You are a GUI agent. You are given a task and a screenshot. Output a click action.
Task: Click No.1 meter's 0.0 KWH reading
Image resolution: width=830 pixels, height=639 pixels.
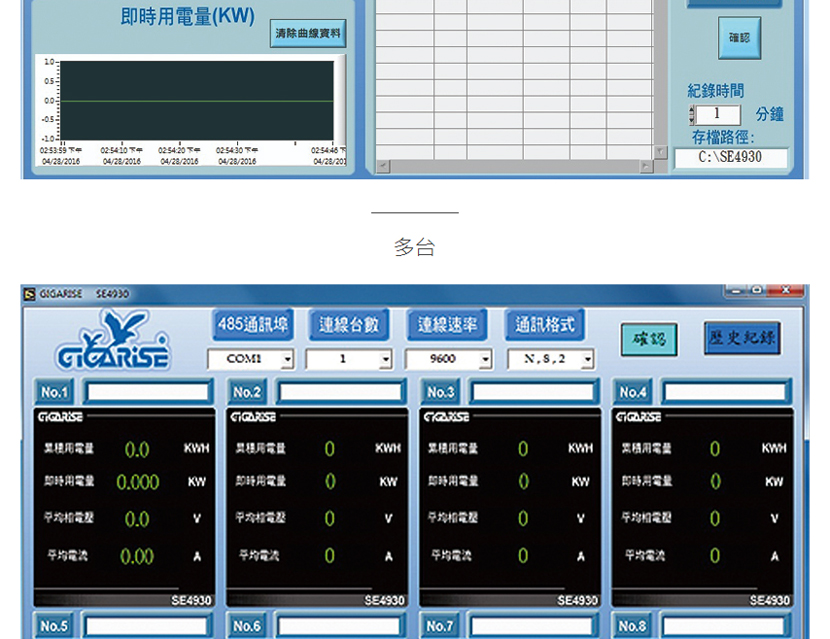[x=137, y=449]
